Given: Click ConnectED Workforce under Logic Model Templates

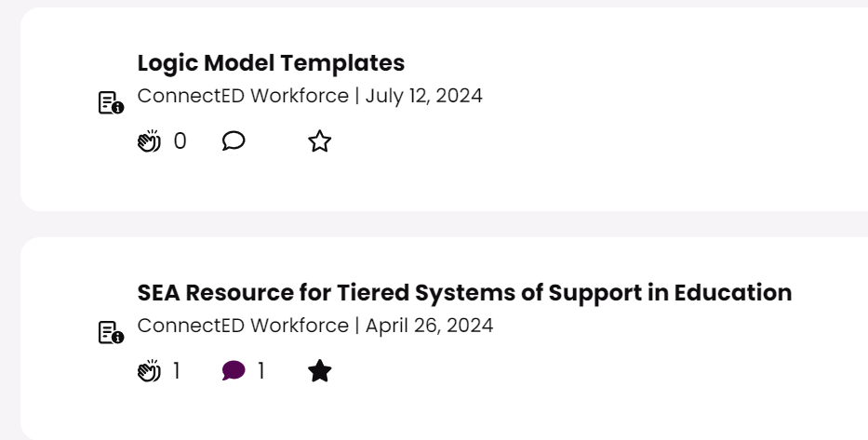Looking at the screenshot, I should pyautogui.click(x=243, y=96).
